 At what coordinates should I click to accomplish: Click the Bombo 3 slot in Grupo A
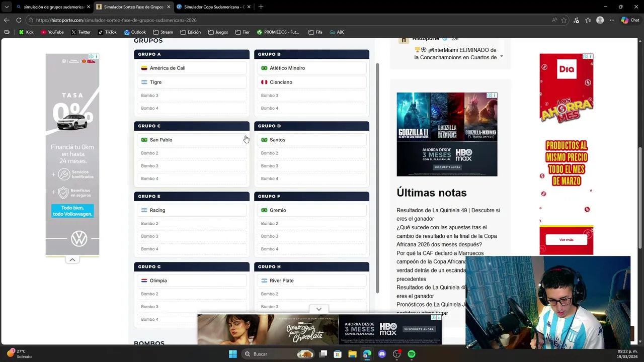(192, 96)
